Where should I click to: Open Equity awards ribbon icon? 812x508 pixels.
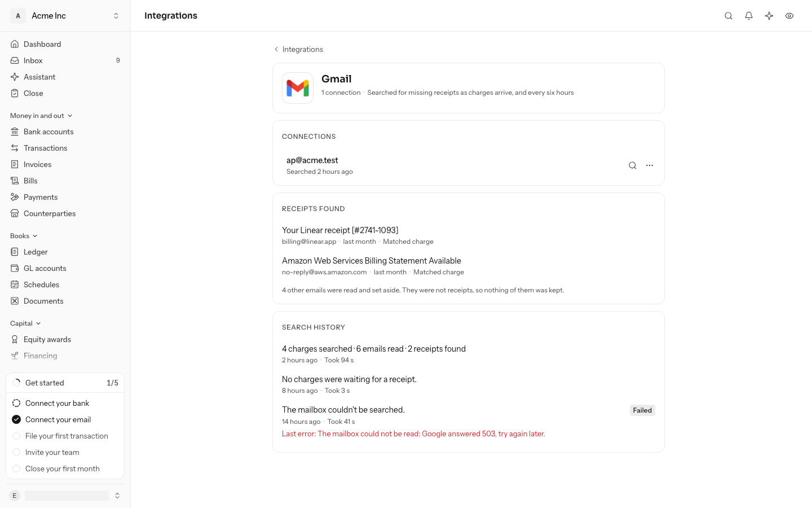15,339
